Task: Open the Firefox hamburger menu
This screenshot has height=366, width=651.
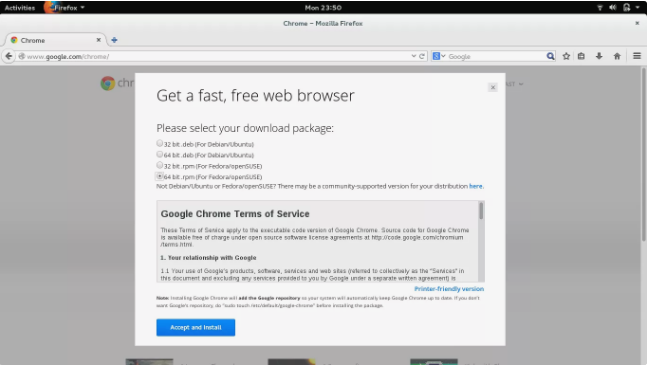Action: pyautogui.click(x=637, y=56)
